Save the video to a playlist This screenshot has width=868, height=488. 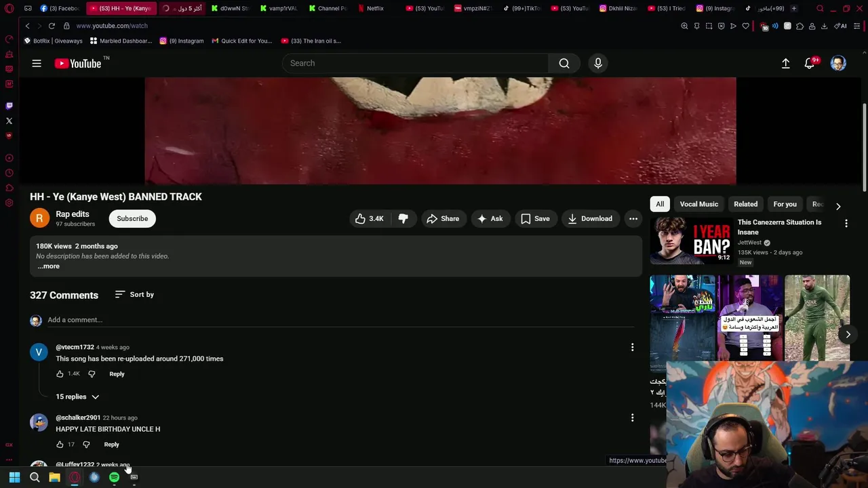pos(535,218)
